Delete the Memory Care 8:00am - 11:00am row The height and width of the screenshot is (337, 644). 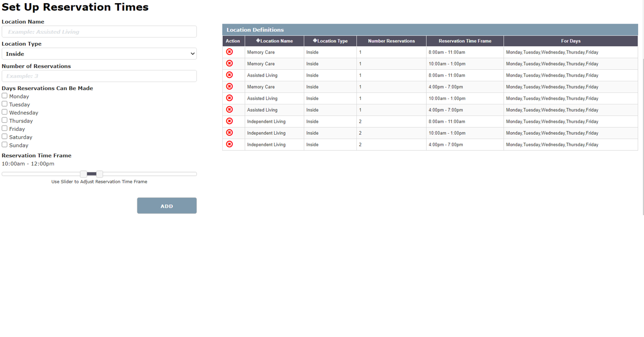pos(230,52)
